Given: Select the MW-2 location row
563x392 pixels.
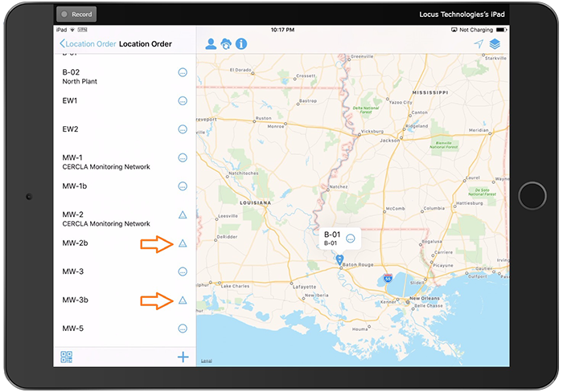Looking at the screenshot, I should point(125,218).
